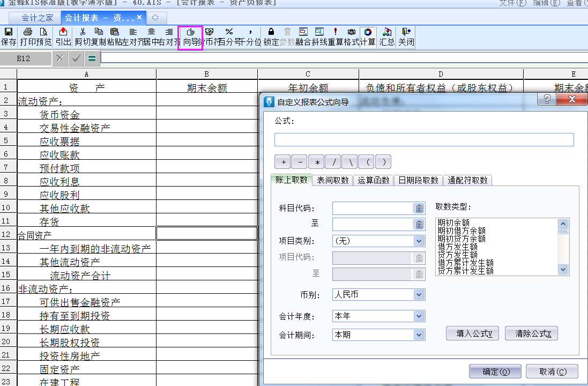Expand the 项目类别 dropdown

419,241
